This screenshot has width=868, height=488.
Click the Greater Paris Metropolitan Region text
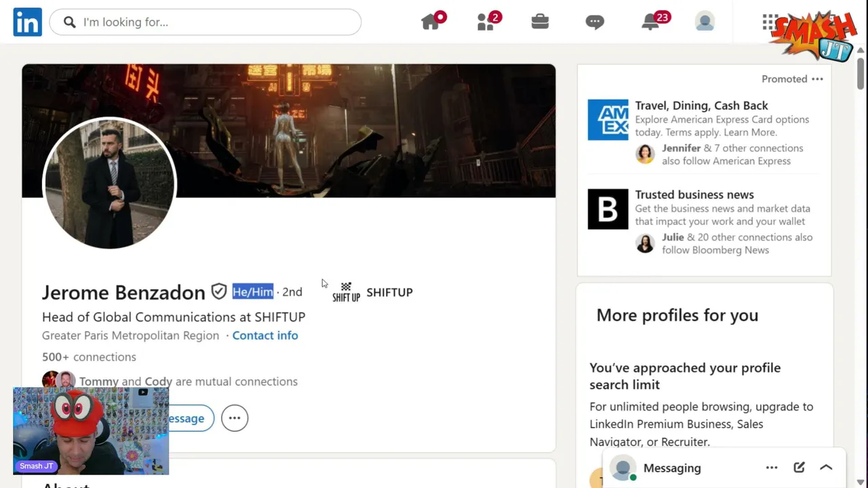coord(130,335)
